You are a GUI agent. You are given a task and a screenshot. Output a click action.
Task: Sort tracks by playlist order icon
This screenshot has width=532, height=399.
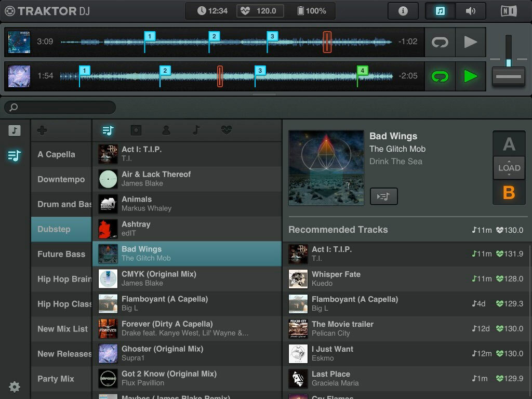pyautogui.click(x=108, y=130)
